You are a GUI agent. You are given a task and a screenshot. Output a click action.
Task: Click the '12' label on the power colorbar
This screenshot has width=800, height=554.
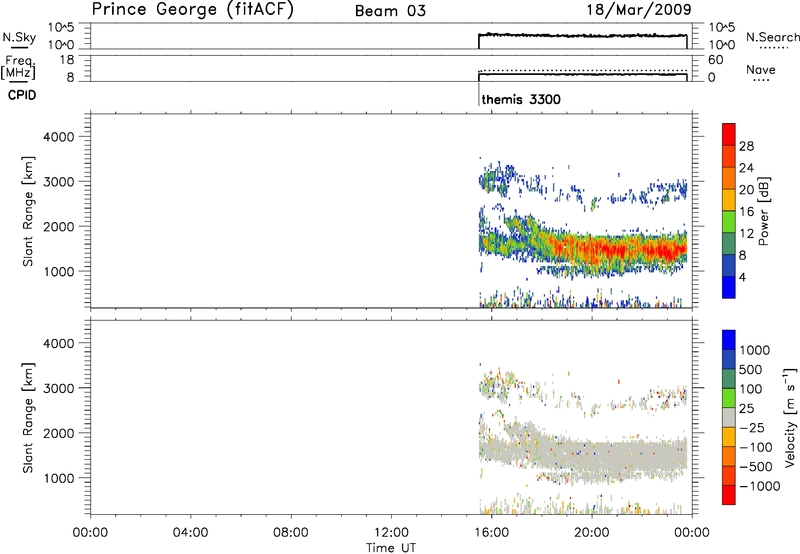pos(746,234)
